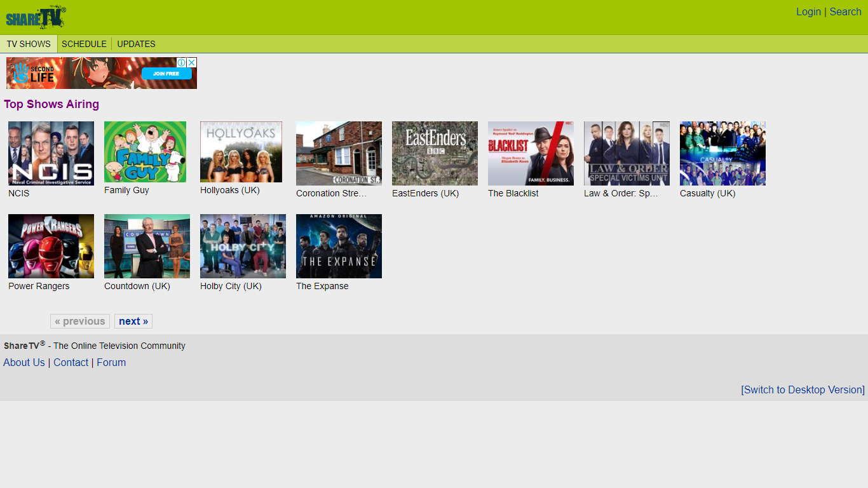Click the ShareTV logo
The height and width of the screenshot is (488, 868).
(36, 18)
